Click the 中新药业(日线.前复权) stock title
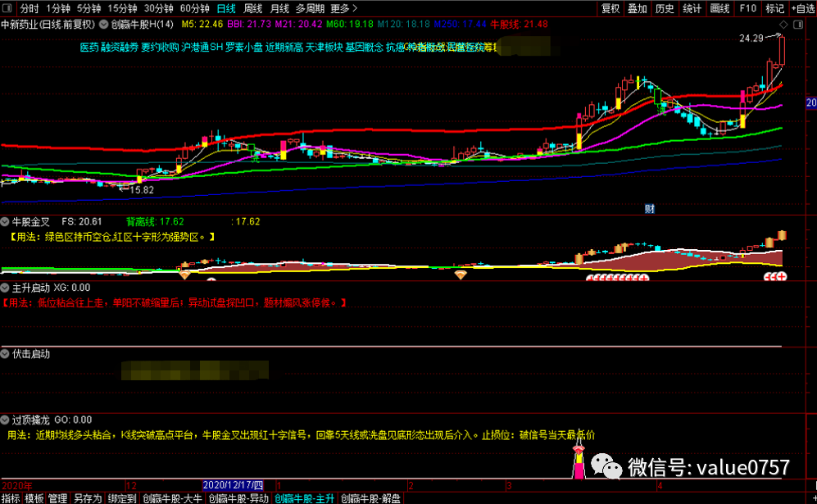This screenshot has height=504, width=817. 48,24
